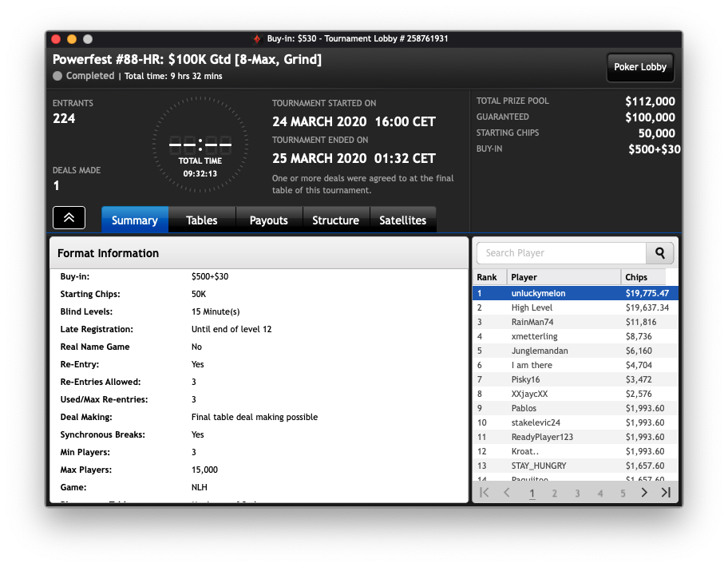728x567 pixels.
Task: View the Structure tab
Action: [335, 220]
